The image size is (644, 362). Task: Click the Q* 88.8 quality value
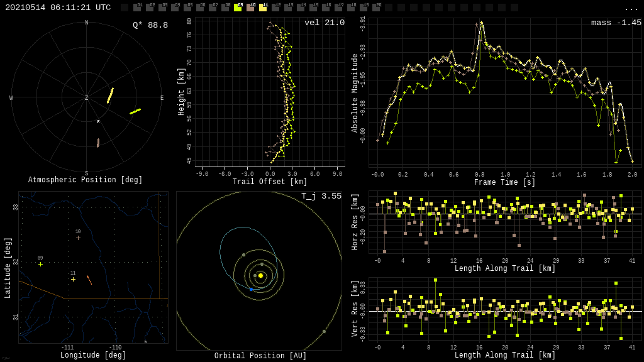(x=150, y=25)
